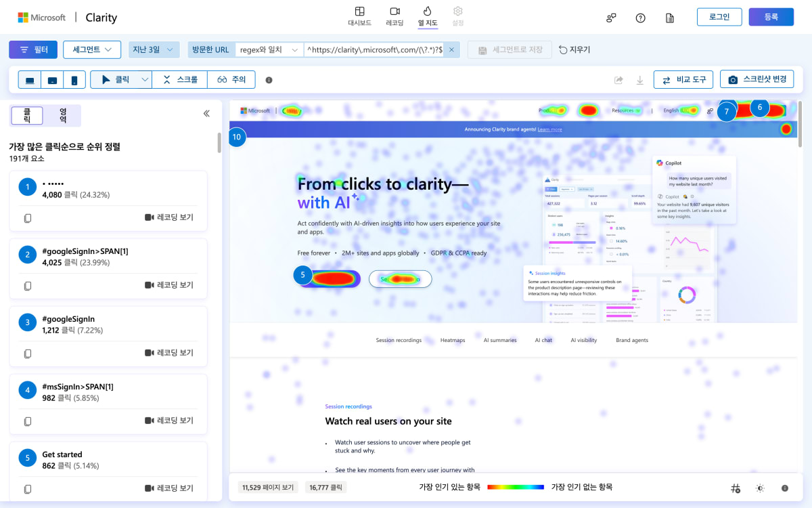
Task: Open the 지난 3일 date range dropdown
Action: 154,49
